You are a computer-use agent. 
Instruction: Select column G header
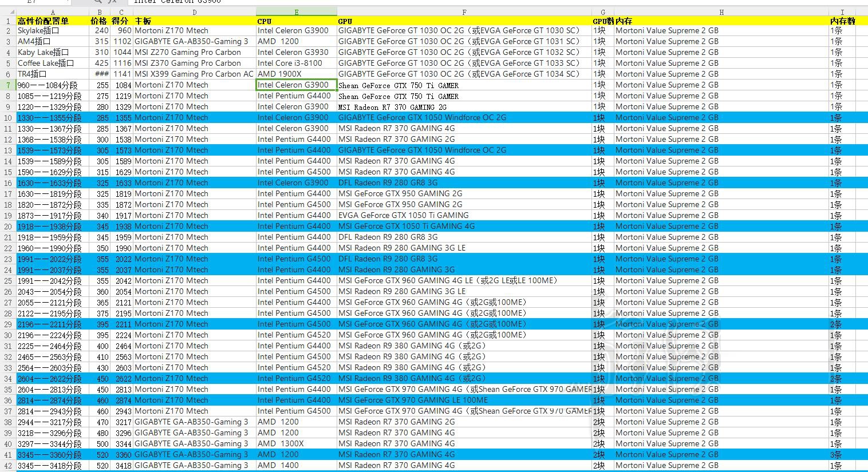point(603,12)
